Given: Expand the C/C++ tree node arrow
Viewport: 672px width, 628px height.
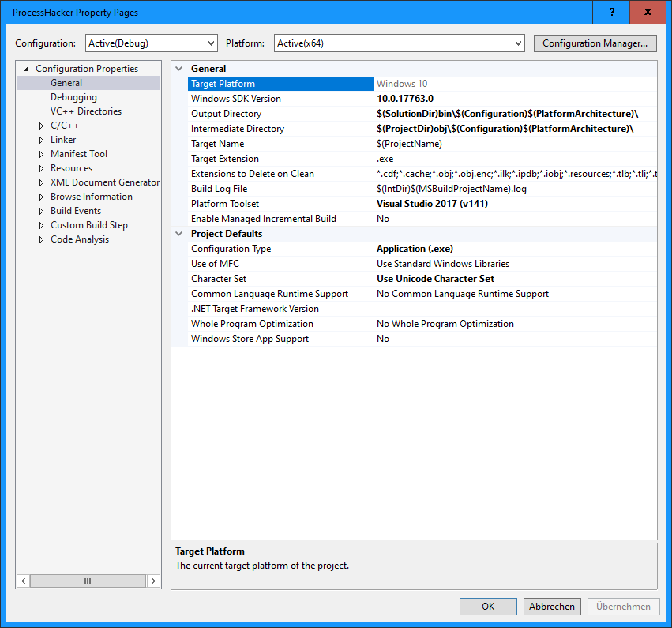Looking at the screenshot, I should [41, 126].
